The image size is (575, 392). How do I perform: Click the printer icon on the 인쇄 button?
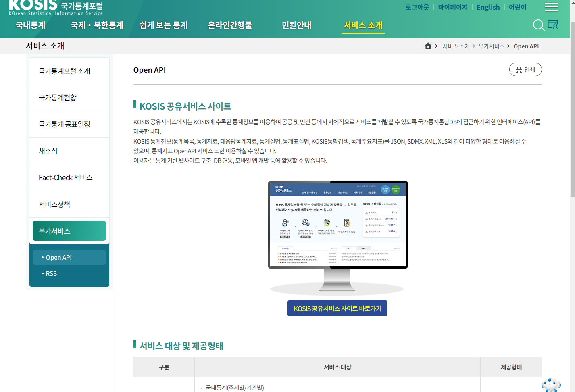(x=519, y=69)
